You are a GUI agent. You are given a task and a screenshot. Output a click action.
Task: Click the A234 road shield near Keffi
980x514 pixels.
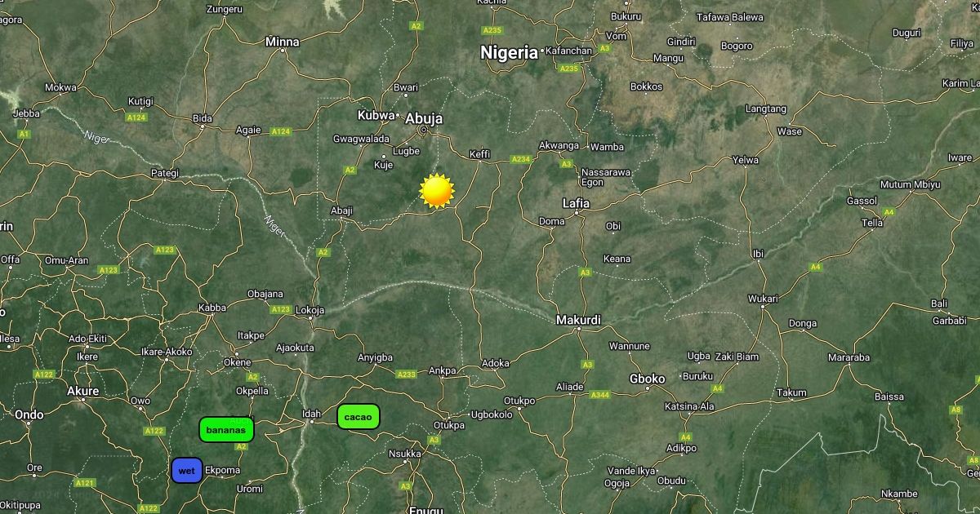pos(520,160)
